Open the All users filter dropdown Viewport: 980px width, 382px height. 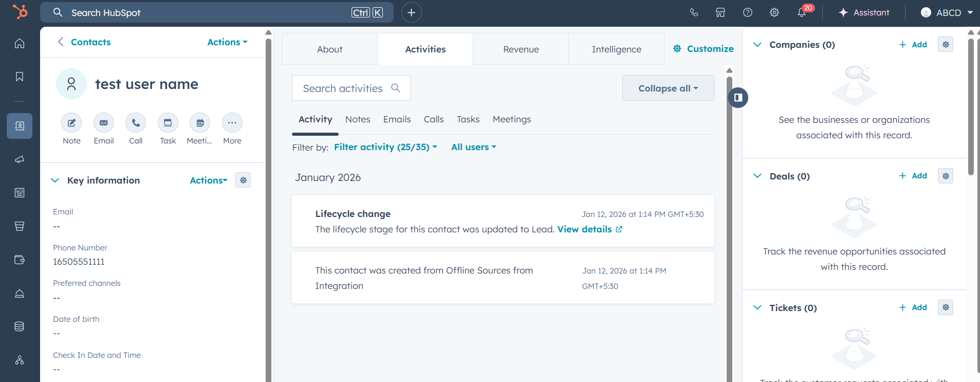473,147
